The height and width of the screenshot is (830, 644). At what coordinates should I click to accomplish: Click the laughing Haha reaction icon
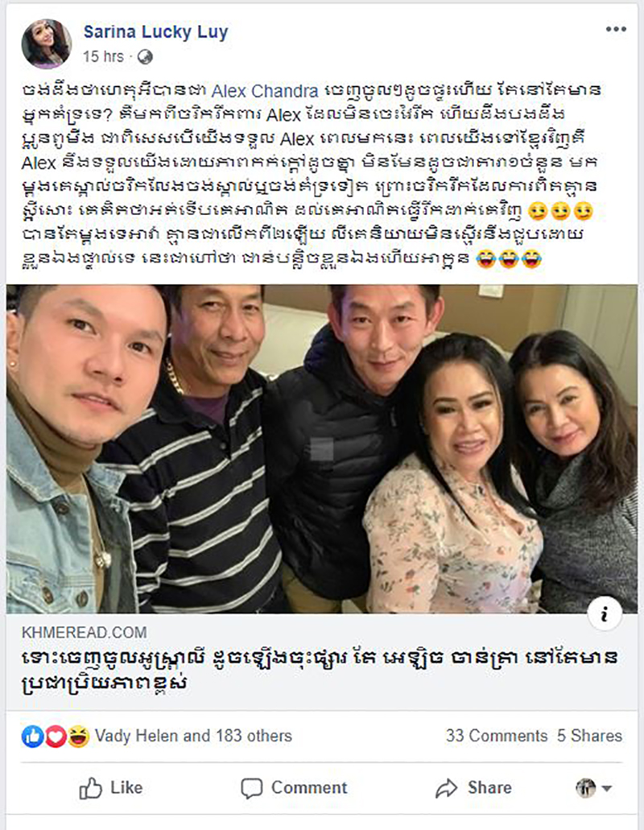78,737
